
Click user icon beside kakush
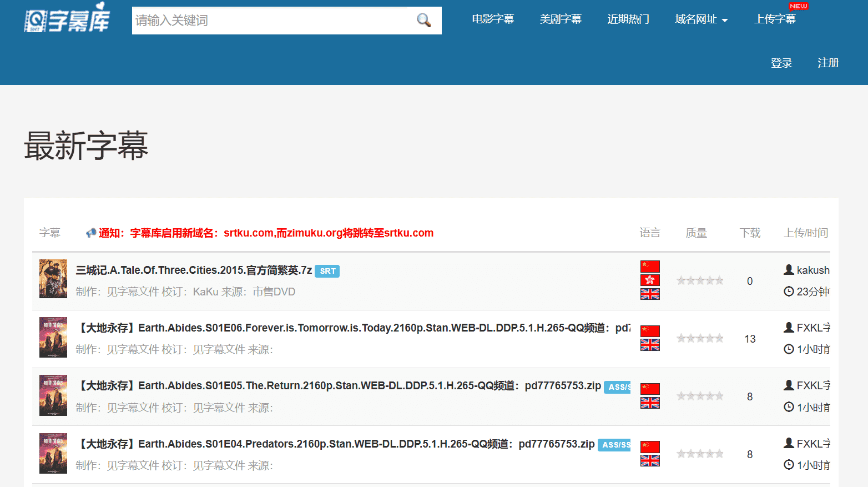[789, 270]
